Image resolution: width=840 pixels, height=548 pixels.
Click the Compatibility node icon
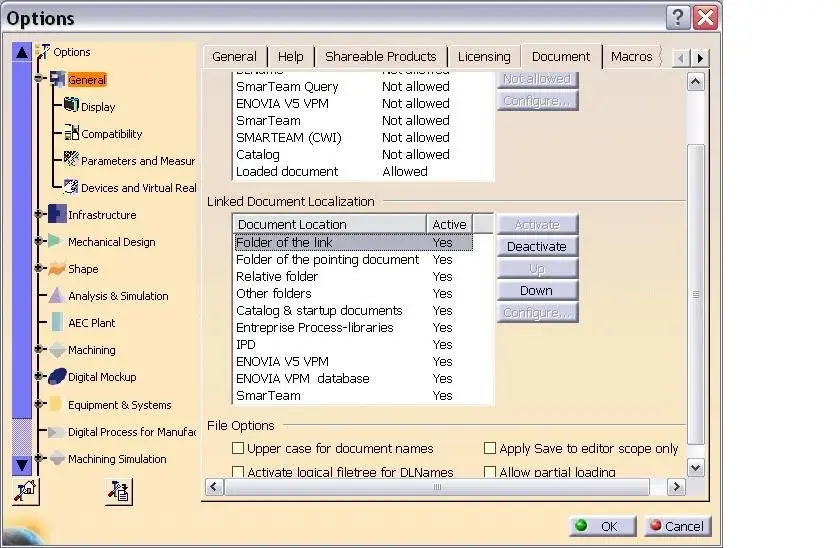tap(71, 132)
